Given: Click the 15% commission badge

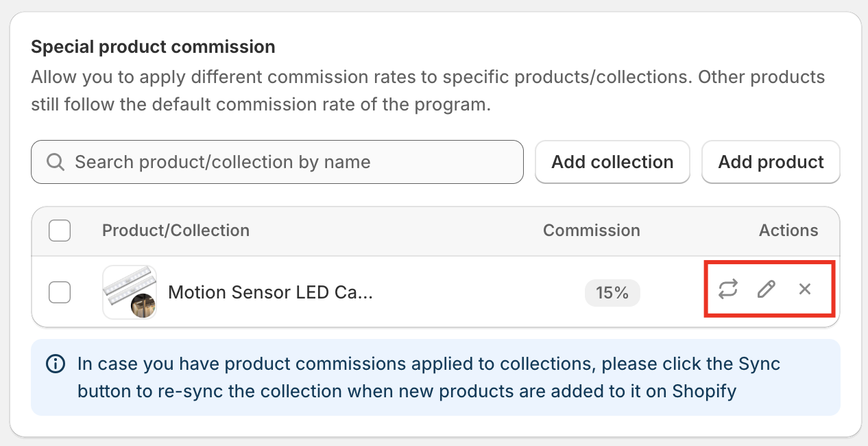Looking at the screenshot, I should coord(612,293).
